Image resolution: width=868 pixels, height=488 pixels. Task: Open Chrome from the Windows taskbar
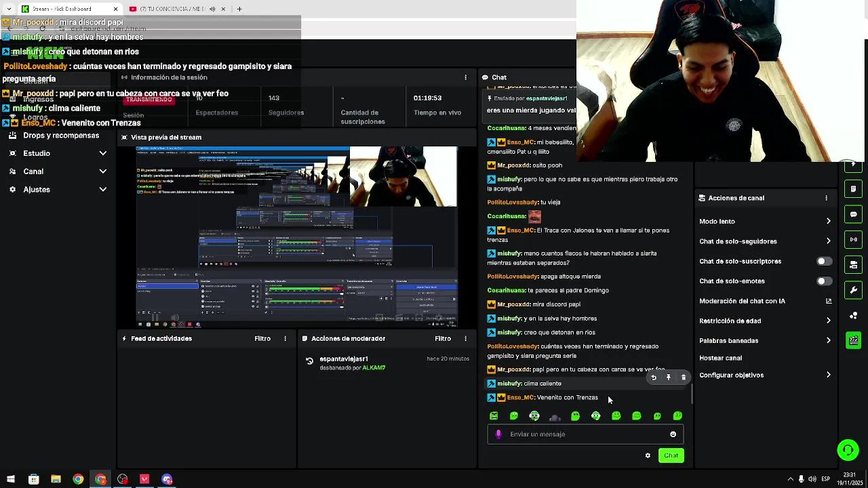(78, 479)
